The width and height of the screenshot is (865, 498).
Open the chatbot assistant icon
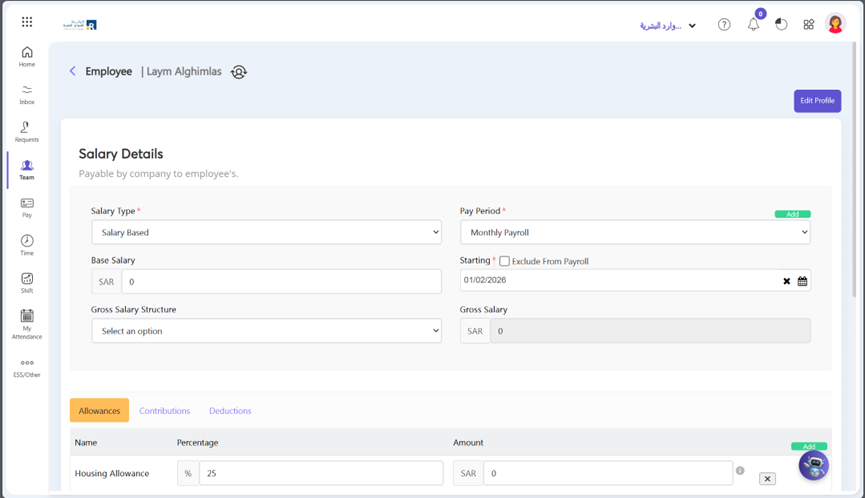pyautogui.click(x=813, y=465)
